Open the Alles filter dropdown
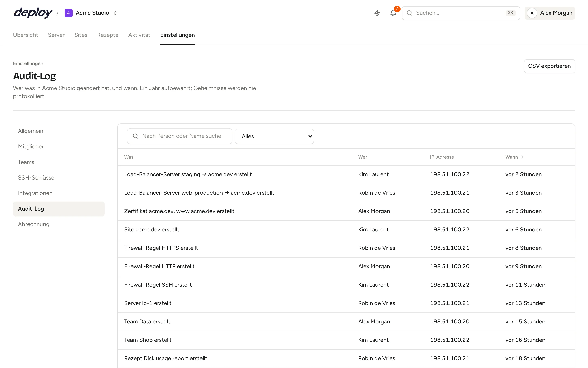This screenshot has width=588, height=368. point(274,136)
